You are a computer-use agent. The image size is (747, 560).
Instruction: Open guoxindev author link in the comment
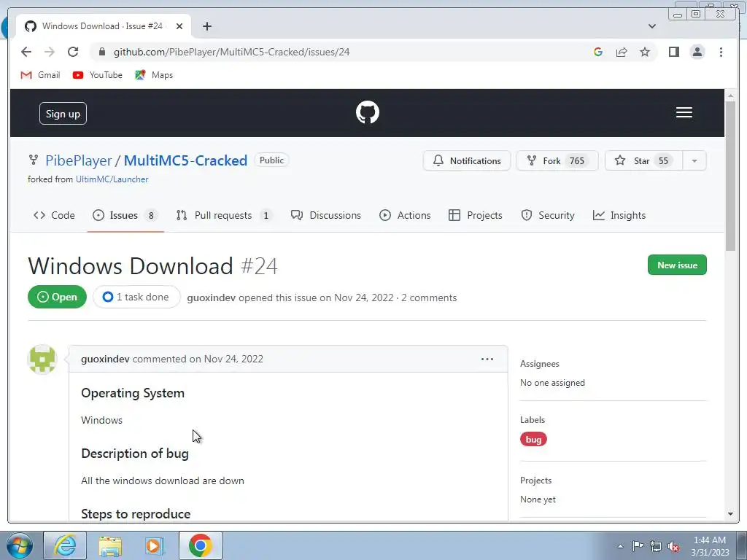105,359
